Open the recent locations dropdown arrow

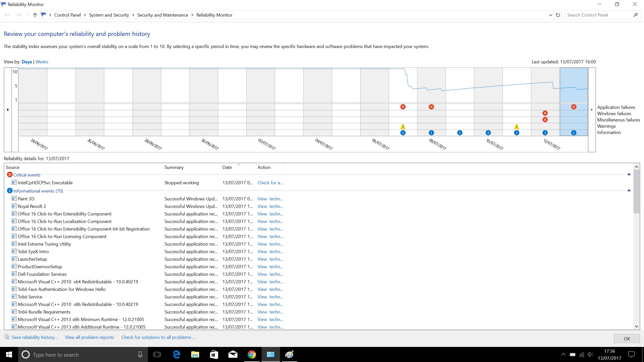(27, 15)
